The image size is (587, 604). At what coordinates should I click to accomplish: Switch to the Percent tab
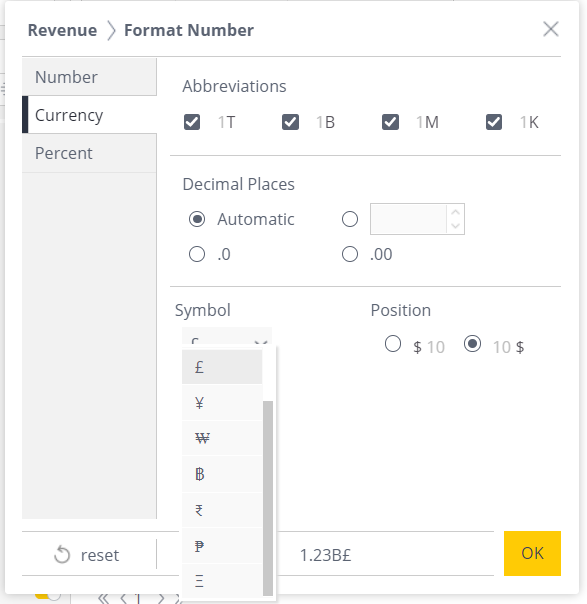click(x=89, y=153)
